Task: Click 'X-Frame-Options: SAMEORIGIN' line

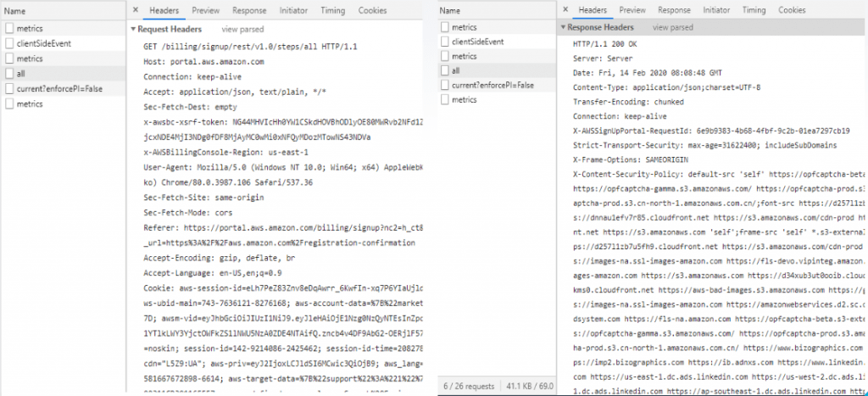Action: [631, 159]
